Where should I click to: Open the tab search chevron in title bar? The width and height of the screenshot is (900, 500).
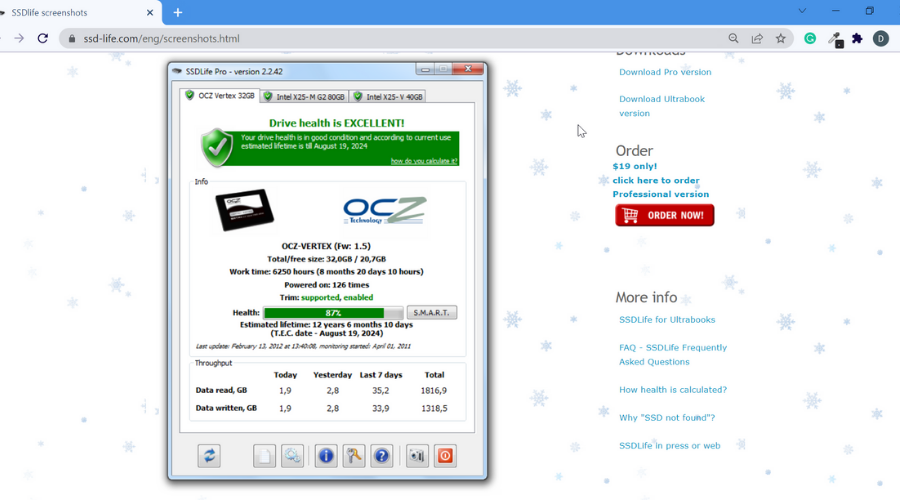click(x=802, y=11)
